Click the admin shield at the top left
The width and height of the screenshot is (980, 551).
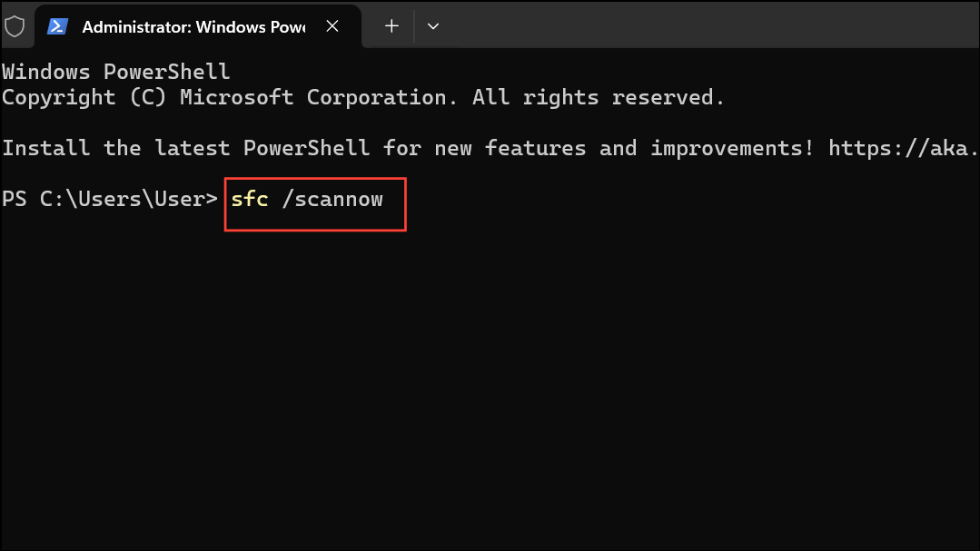[x=15, y=26]
